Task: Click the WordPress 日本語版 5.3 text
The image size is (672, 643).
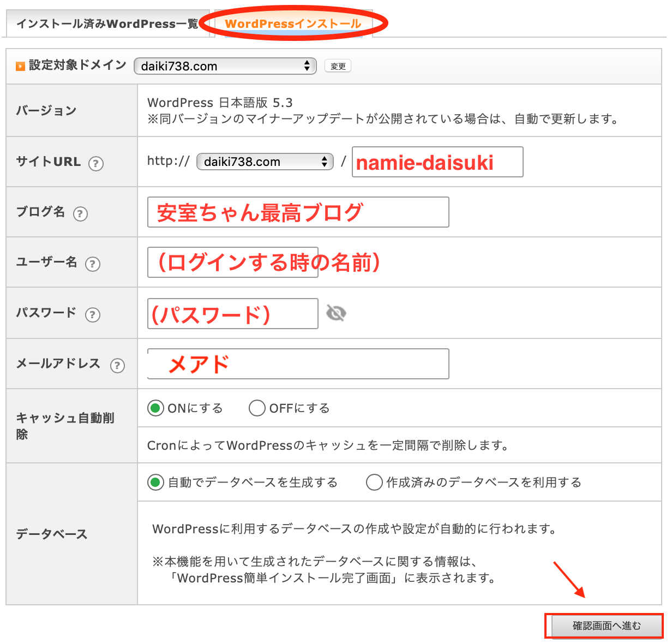Action: pyautogui.click(x=220, y=103)
